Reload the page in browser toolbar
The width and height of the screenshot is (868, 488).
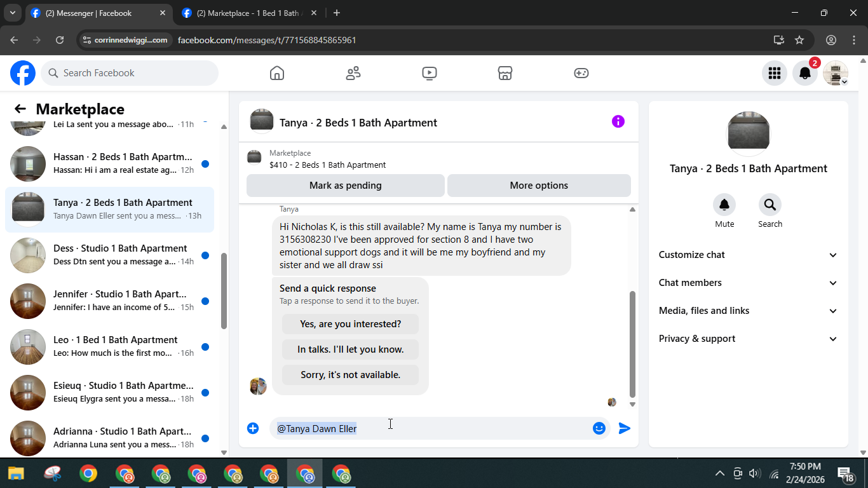pos(60,40)
